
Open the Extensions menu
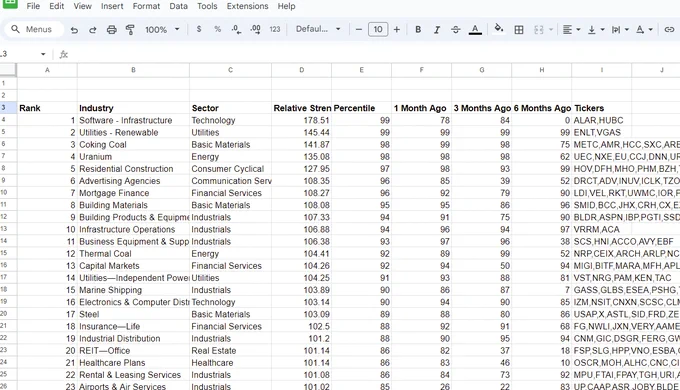247,6
